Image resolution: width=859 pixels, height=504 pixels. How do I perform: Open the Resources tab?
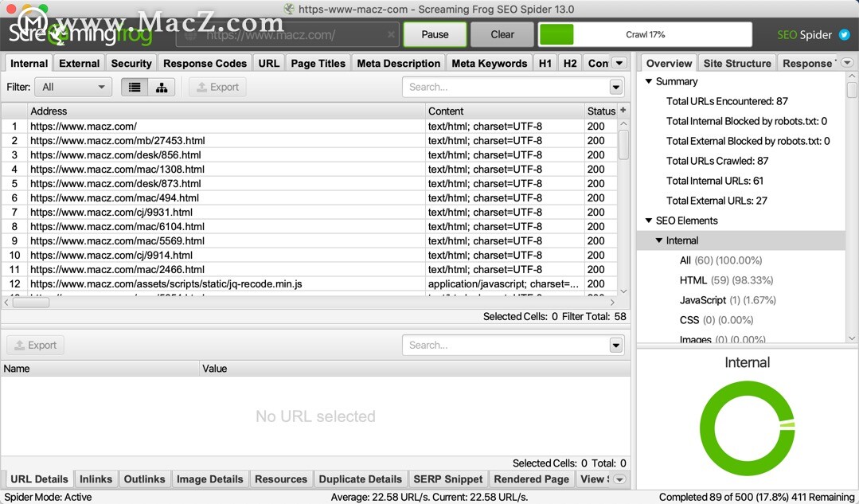click(280, 479)
